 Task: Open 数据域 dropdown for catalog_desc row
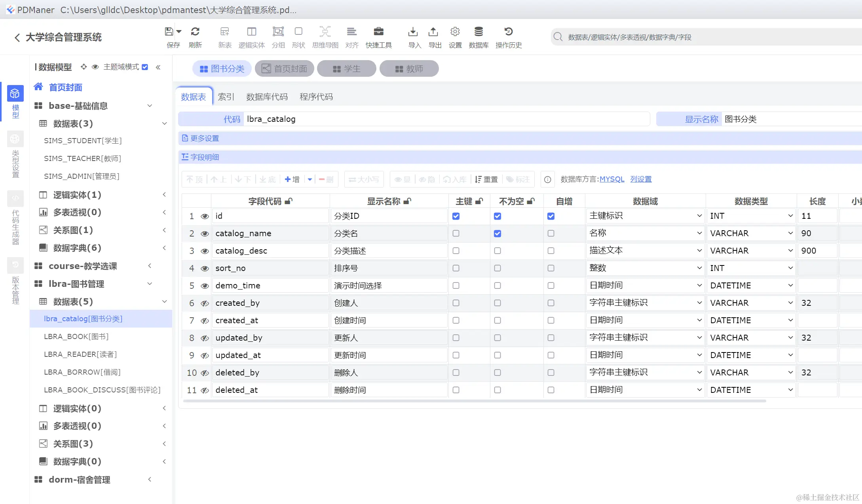(645, 251)
